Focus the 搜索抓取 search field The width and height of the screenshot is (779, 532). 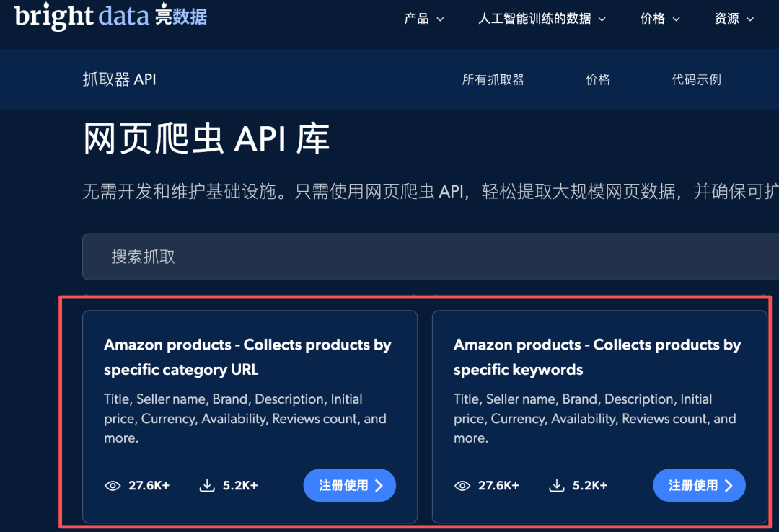coord(430,257)
